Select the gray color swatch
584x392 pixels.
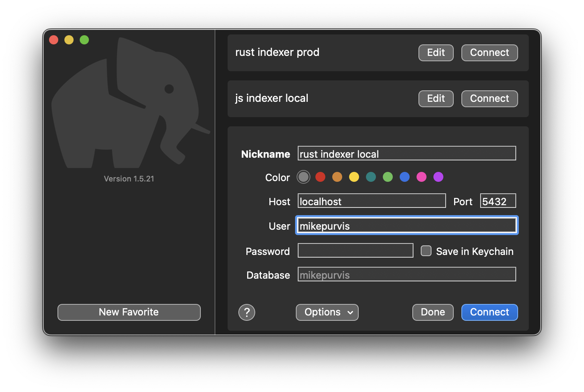(x=303, y=177)
